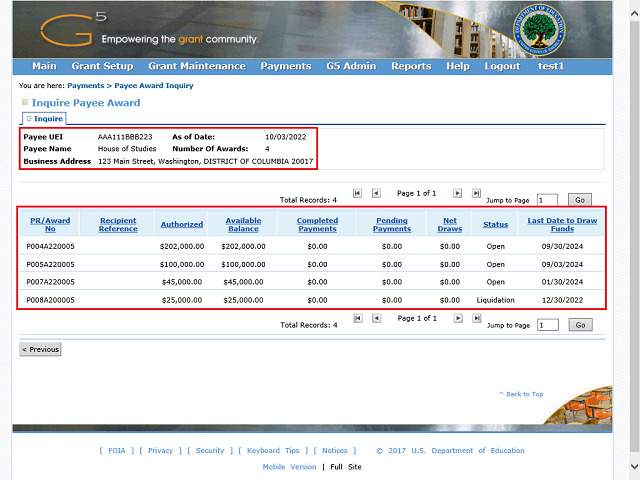Click last page icon below the table
640x480 pixels.
click(x=476, y=318)
